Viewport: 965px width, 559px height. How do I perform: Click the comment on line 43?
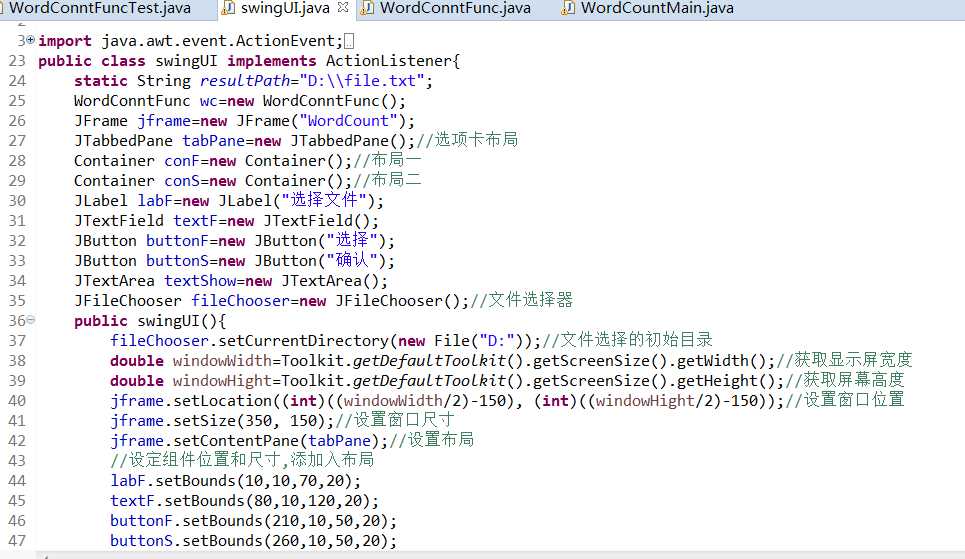point(242,460)
